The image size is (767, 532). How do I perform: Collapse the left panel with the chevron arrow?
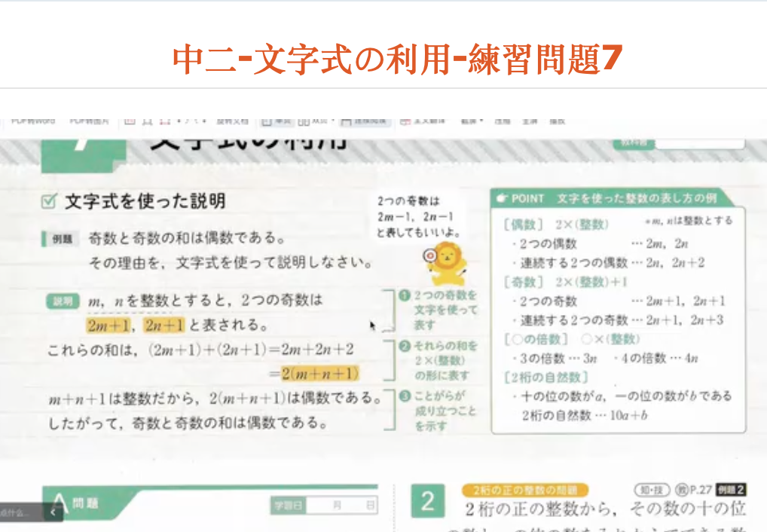point(53,512)
